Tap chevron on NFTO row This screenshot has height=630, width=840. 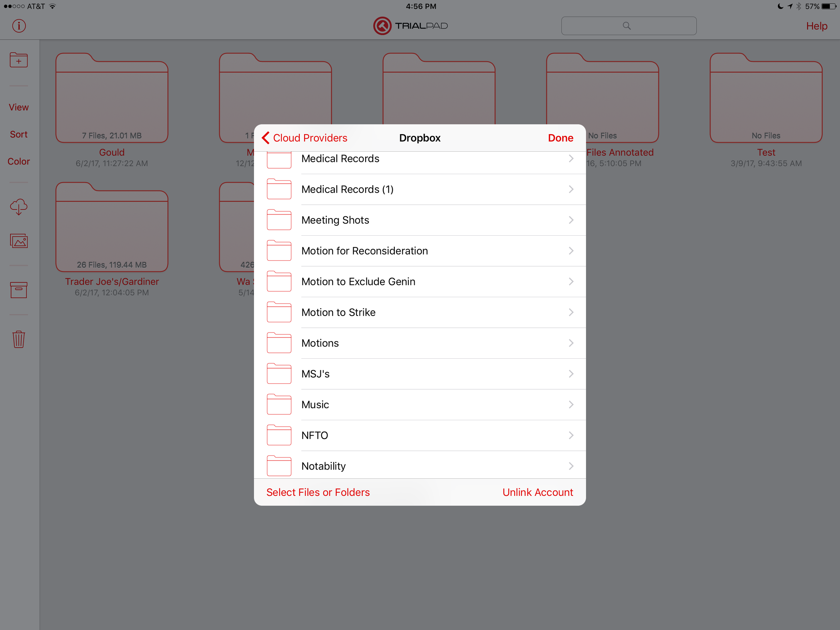coord(571,435)
